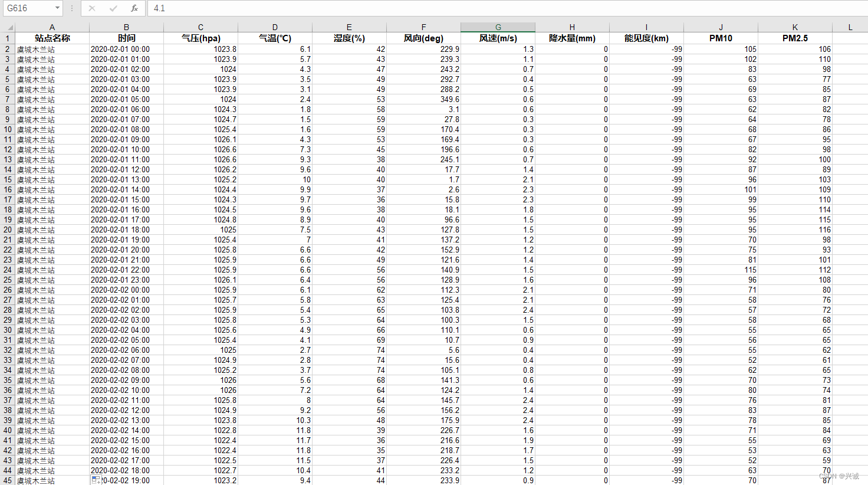Select column I header
The width and height of the screenshot is (868, 485).
(646, 27)
